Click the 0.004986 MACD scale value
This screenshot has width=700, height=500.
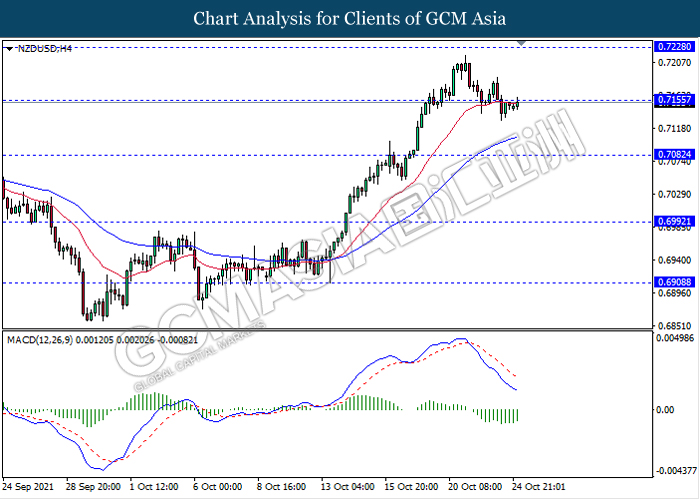click(x=675, y=338)
